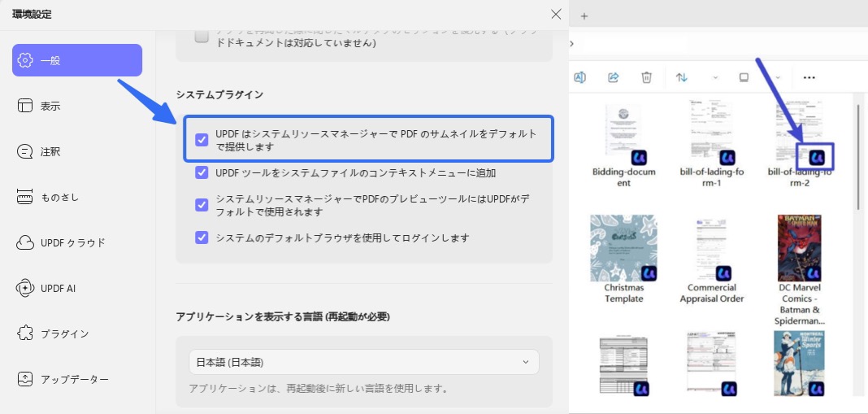Click the trash delete icon in Explorer toolbar
Screen dimensions: 868x414
647,77
